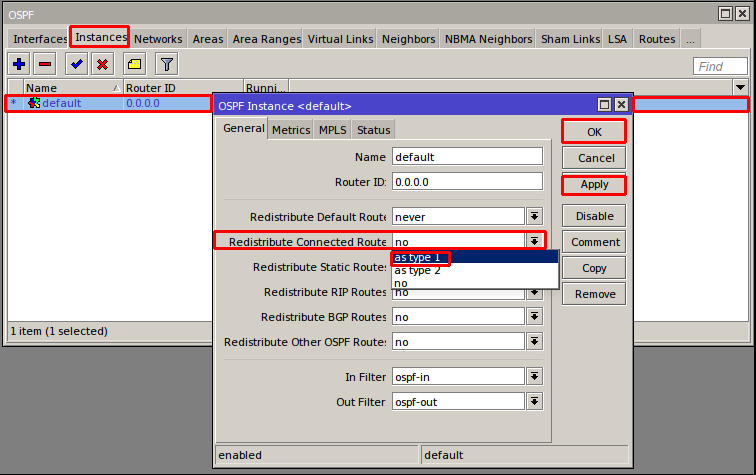Choose 'as type 2' from the list

[x=475, y=271]
